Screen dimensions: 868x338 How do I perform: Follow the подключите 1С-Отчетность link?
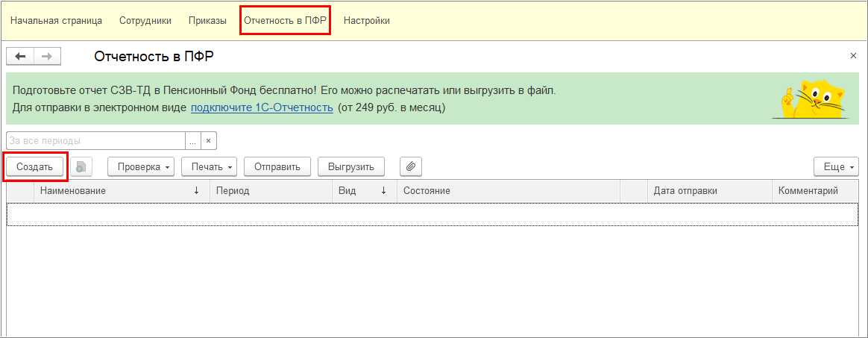tap(262, 108)
